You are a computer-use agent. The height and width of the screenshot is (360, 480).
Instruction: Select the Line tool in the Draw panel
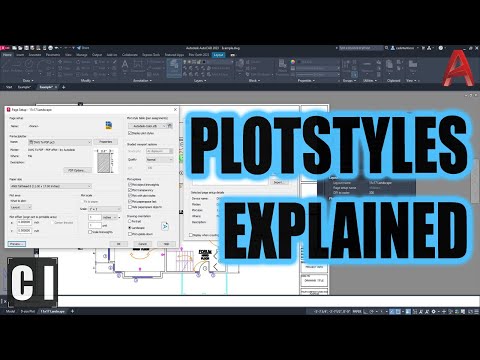click(6, 65)
